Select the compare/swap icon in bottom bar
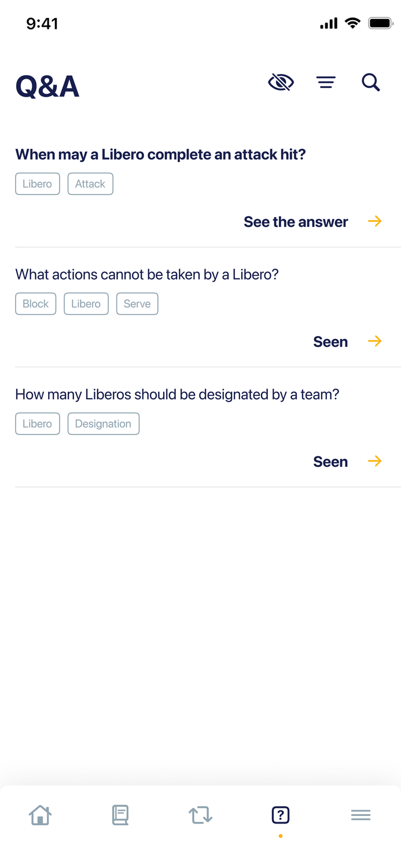This screenshot has width=401, height=868. click(200, 815)
